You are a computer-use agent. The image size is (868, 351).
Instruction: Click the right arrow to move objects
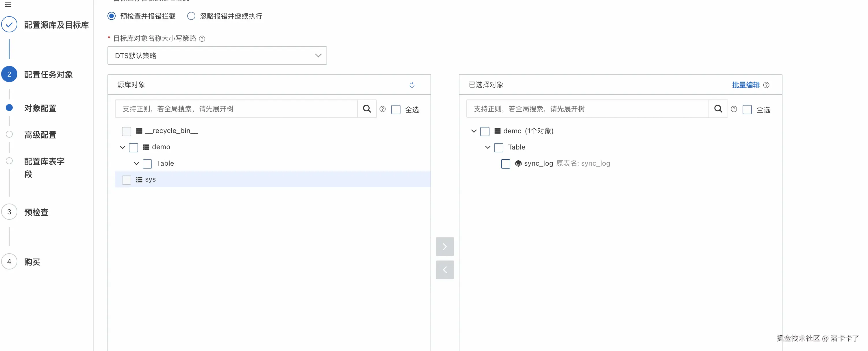coord(444,246)
